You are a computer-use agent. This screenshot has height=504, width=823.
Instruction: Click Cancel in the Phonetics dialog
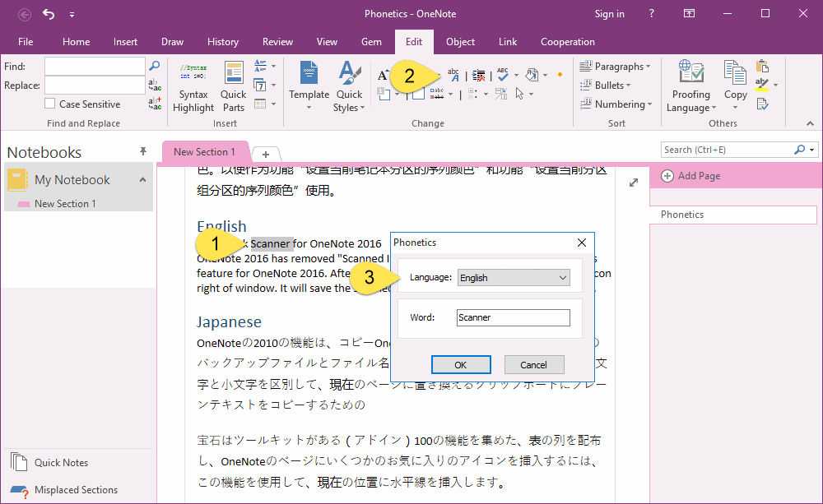tap(534, 365)
